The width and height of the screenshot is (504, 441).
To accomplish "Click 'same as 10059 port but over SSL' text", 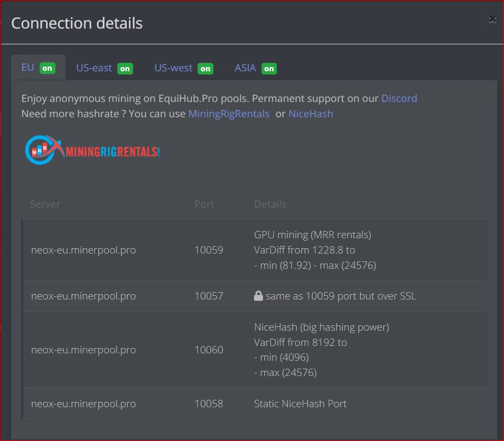I will tap(341, 296).
